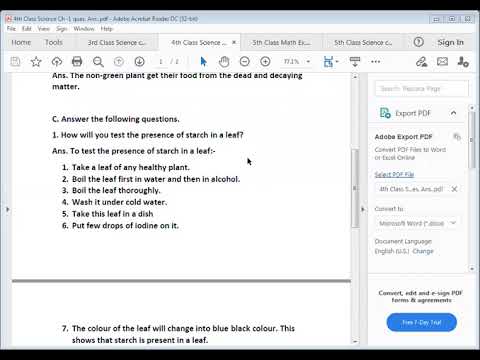Send file by email envelope icon
Viewport: 480px width, 360px height.
pyautogui.click(x=442, y=62)
